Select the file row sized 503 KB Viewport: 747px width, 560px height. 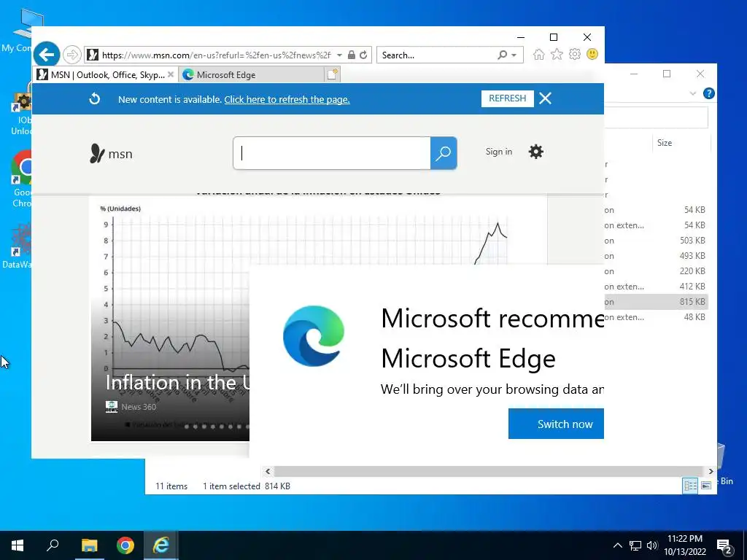pos(656,241)
